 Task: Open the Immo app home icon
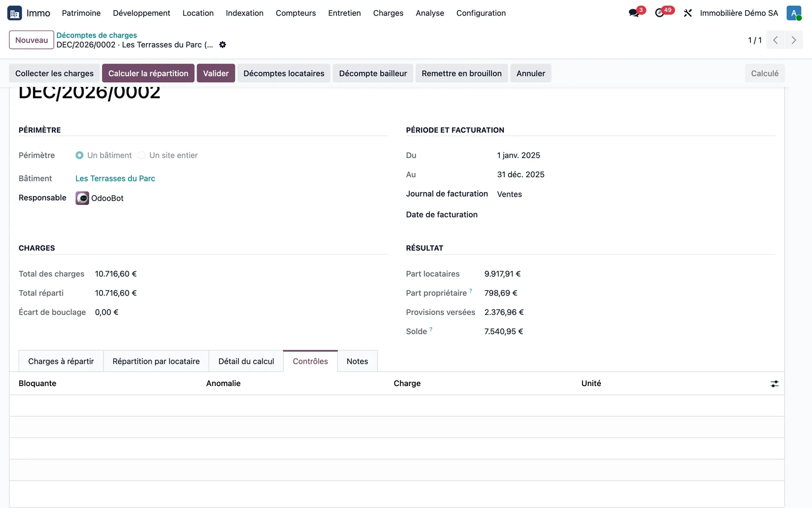[x=14, y=13]
